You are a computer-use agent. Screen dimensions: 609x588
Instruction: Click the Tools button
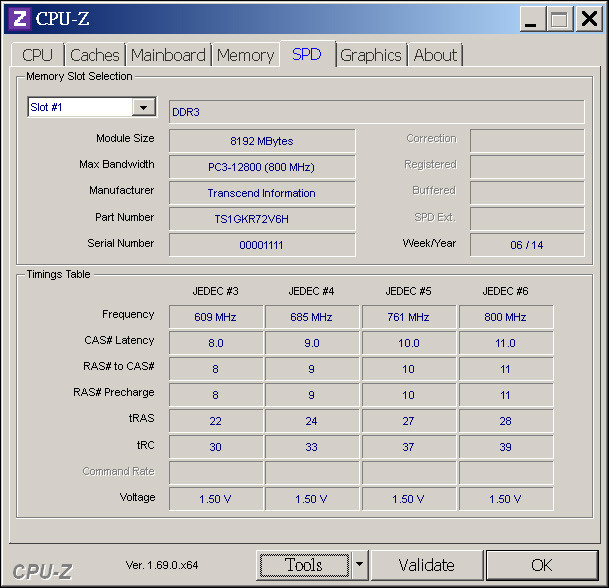pyautogui.click(x=304, y=565)
